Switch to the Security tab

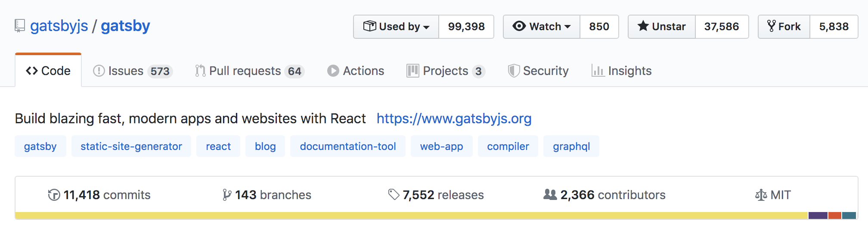point(538,71)
